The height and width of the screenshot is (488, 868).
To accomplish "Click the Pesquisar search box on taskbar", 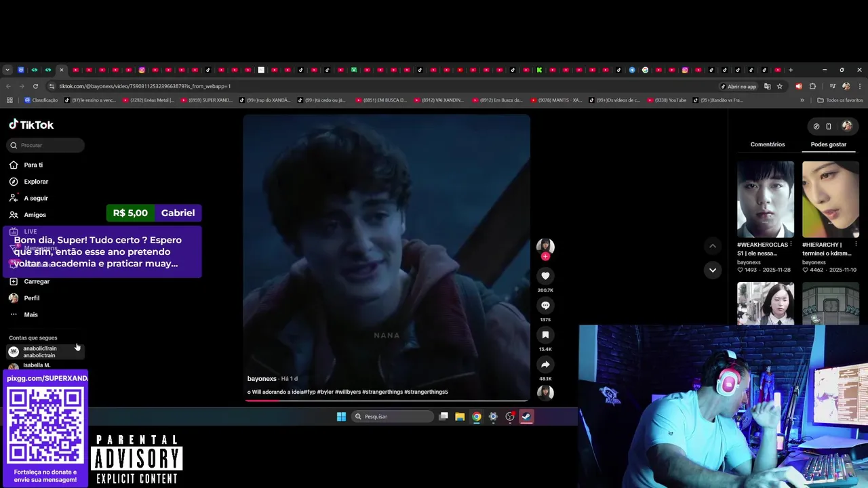I will (x=393, y=416).
